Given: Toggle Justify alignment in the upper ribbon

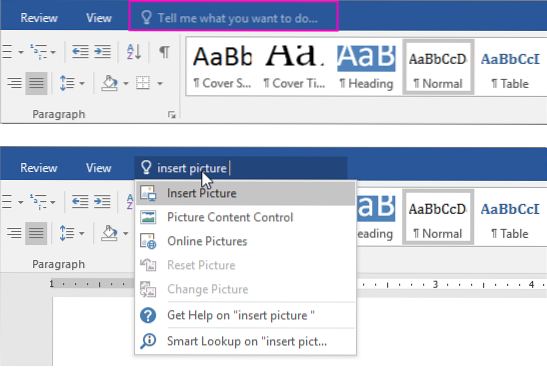Looking at the screenshot, I should [x=36, y=83].
